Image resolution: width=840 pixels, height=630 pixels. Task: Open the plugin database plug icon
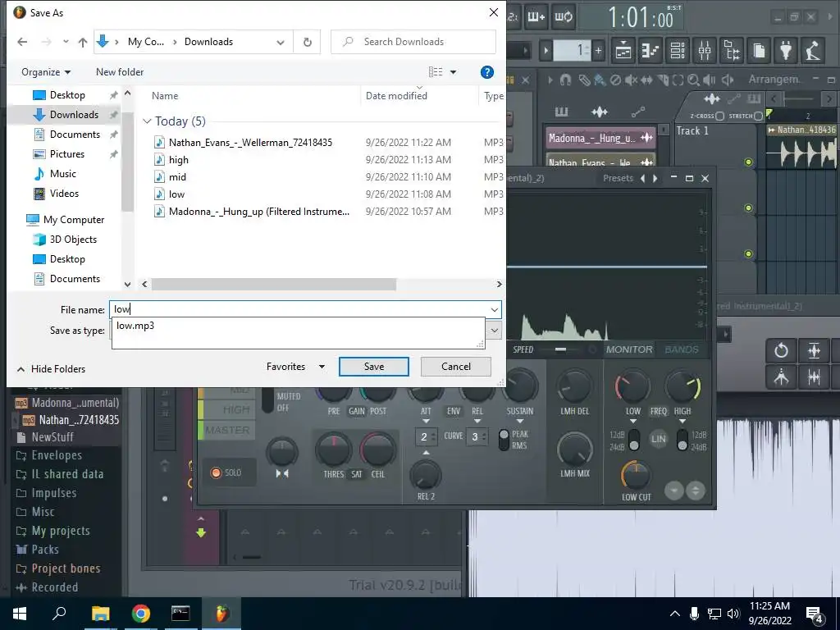point(786,51)
